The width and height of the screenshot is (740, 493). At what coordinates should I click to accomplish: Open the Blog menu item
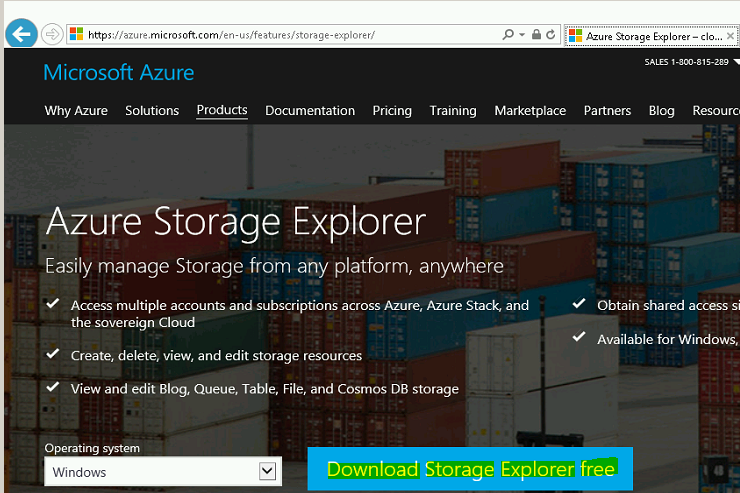(661, 110)
